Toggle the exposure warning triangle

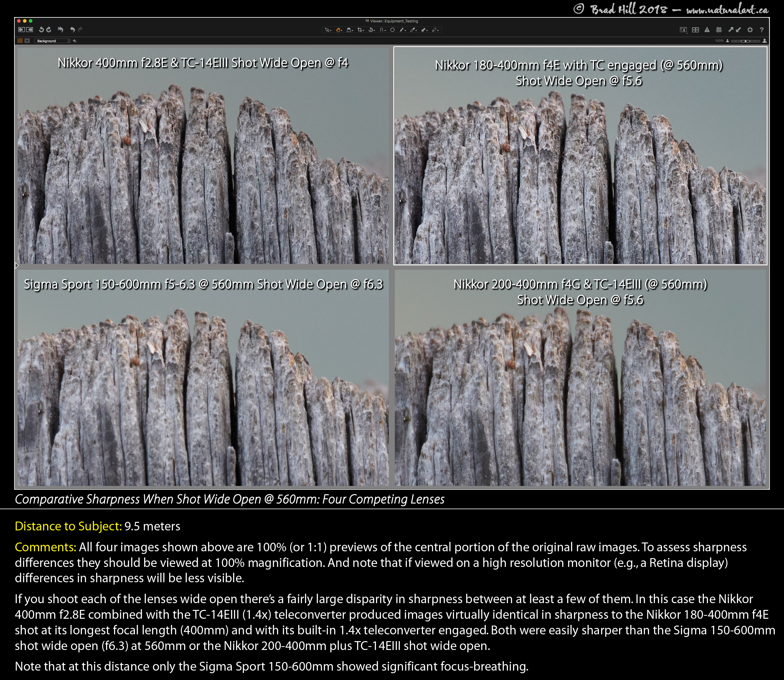[707, 30]
